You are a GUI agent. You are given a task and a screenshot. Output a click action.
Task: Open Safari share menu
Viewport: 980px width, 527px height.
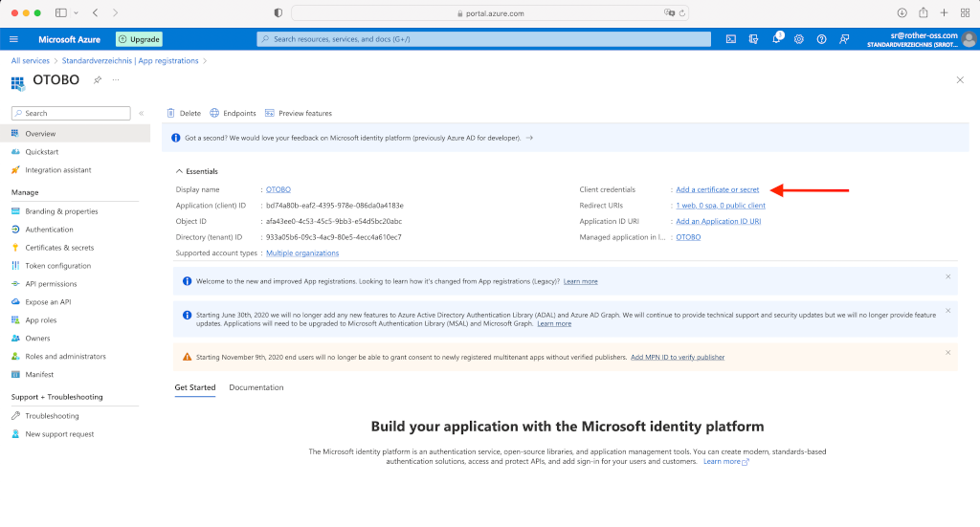[x=924, y=12]
